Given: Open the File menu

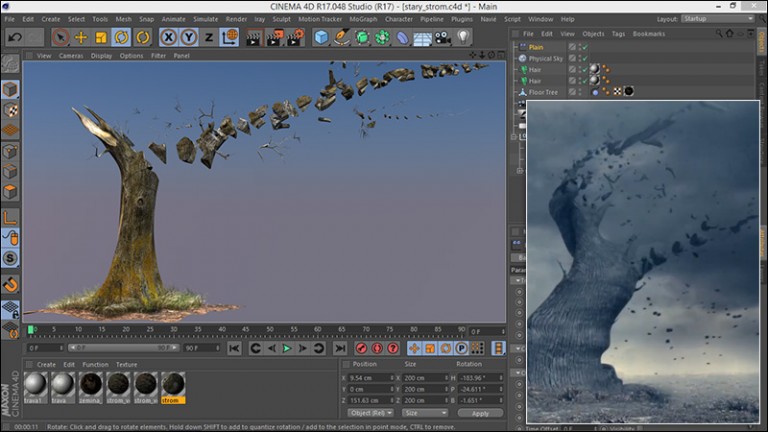Looking at the screenshot, I should pyautogui.click(x=9, y=19).
